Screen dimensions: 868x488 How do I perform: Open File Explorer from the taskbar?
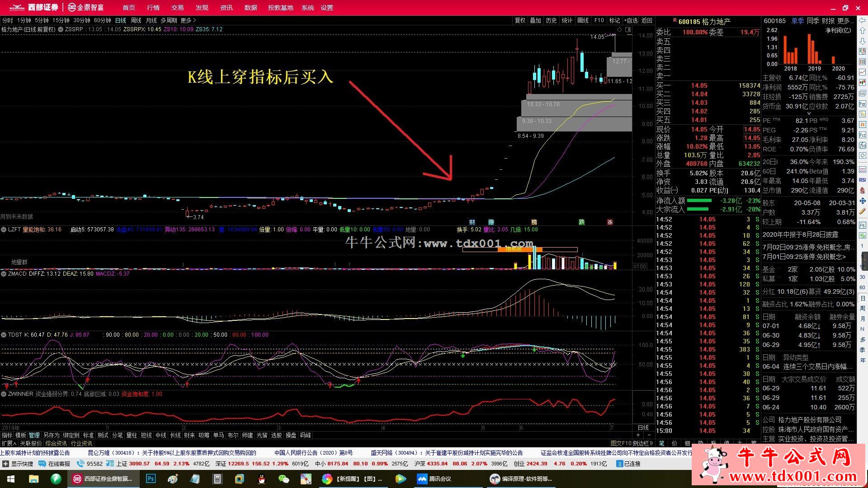(x=33, y=479)
